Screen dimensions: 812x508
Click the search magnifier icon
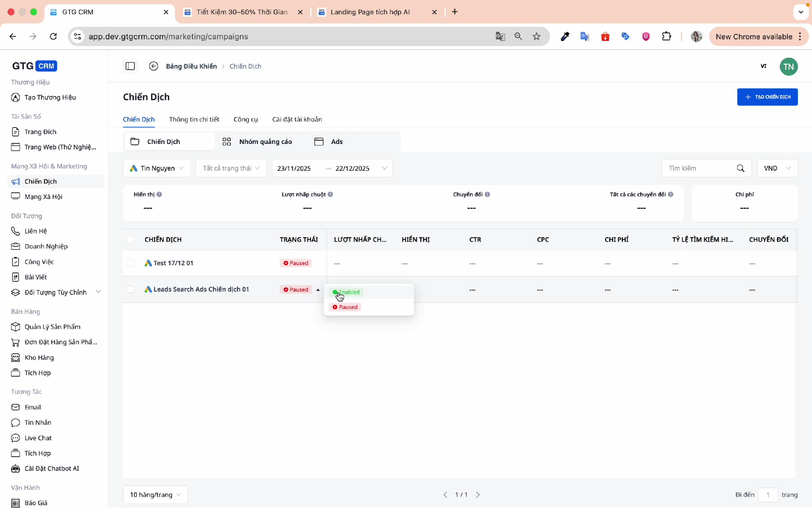[740, 168]
